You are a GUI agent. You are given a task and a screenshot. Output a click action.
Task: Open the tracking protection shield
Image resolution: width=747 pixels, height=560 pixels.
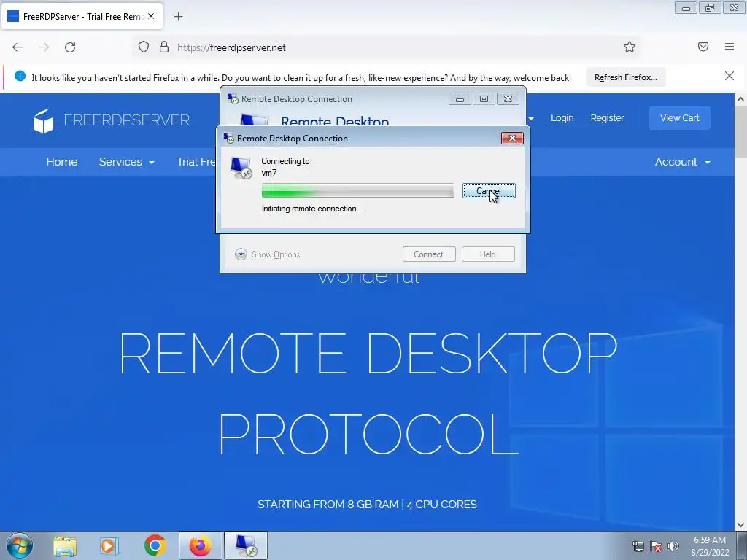pos(144,47)
